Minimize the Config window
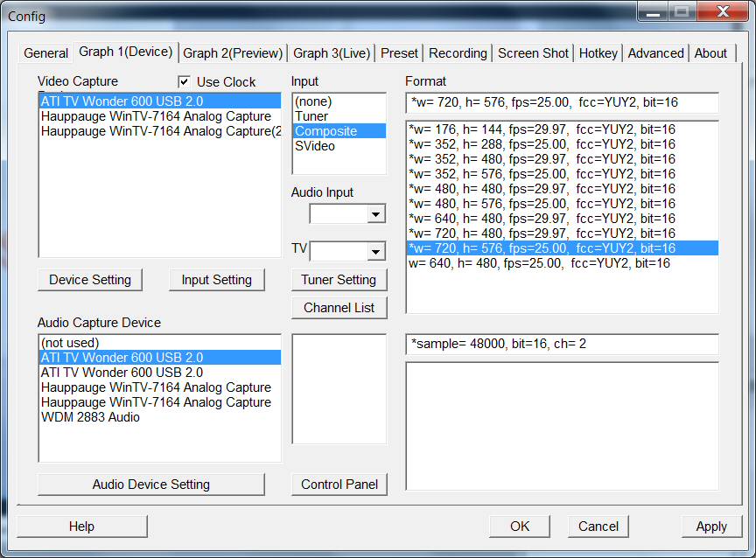This screenshot has width=756, height=558. 653,12
